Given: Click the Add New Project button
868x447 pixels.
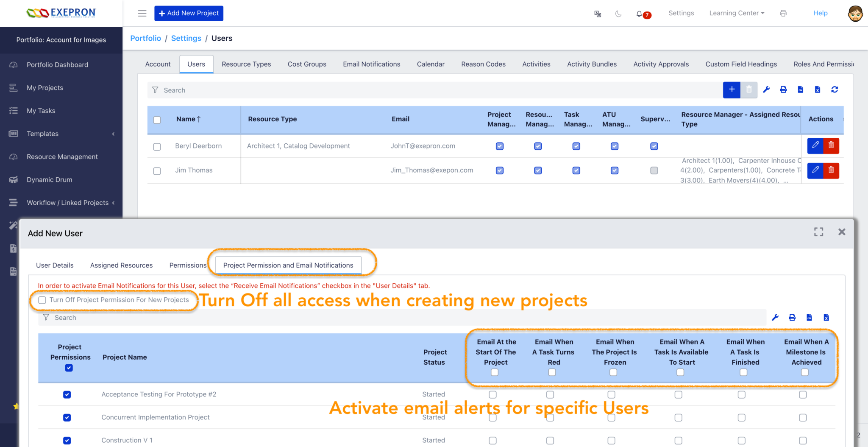Looking at the screenshot, I should click(189, 13).
